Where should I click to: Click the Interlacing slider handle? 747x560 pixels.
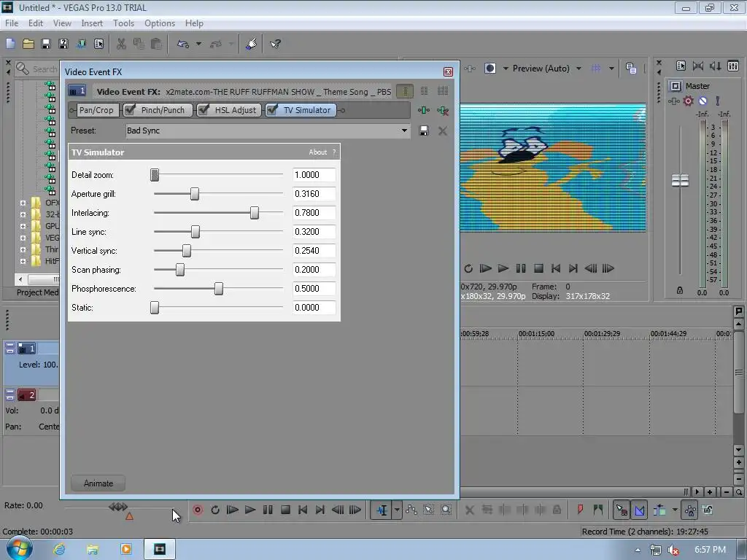click(255, 213)
